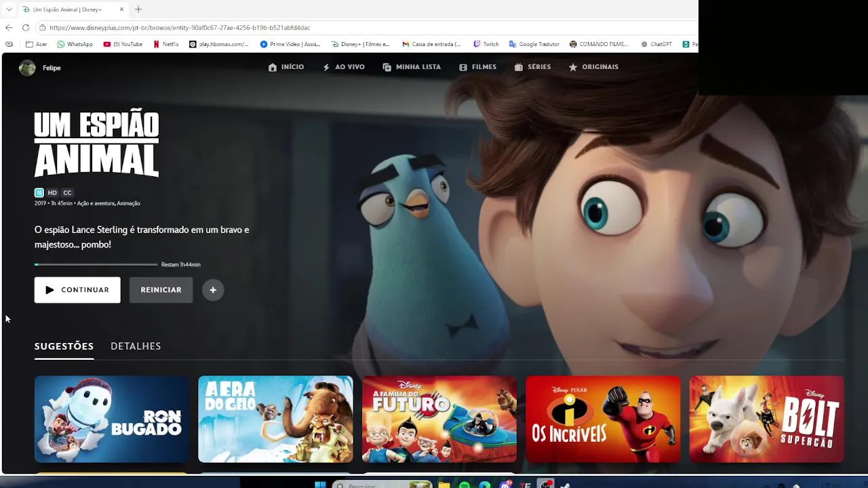Open ChatGPT bookmark
The width and height of the screenshot is (868, 488).
point(656,44)
